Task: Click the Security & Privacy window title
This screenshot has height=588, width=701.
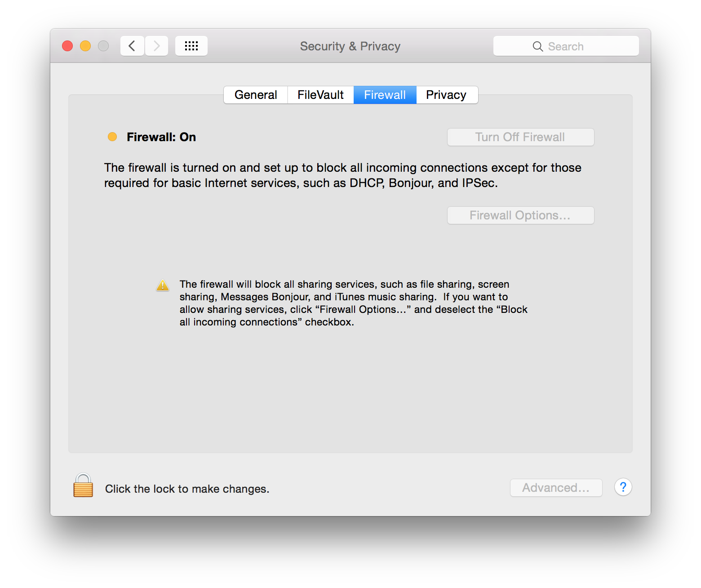Action: coord(350,46)
